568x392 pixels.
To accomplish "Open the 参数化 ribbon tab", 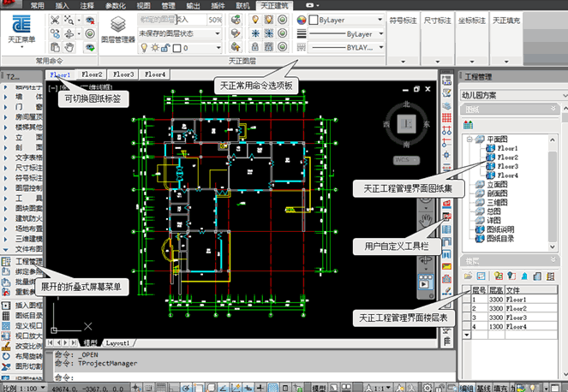I will coord(115,5).
